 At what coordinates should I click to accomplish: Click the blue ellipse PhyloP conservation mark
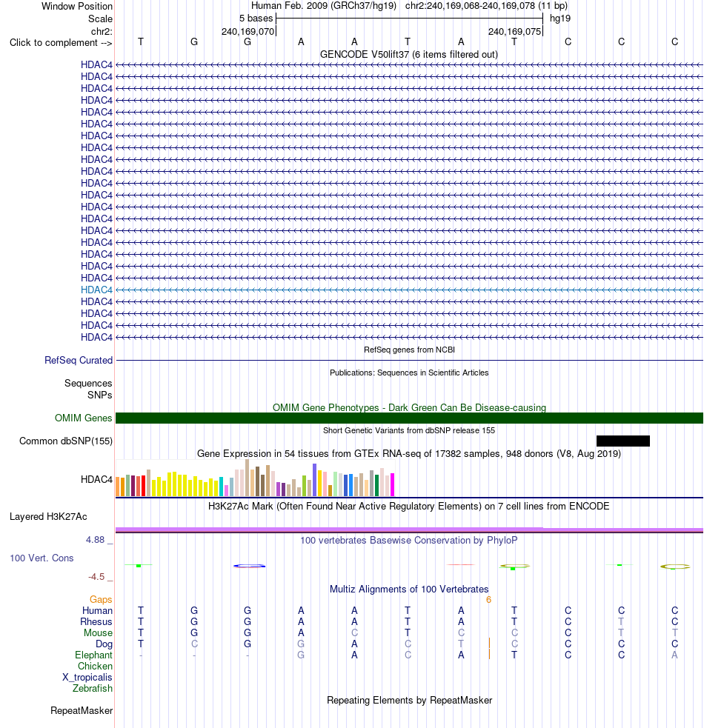coord(250,566)
